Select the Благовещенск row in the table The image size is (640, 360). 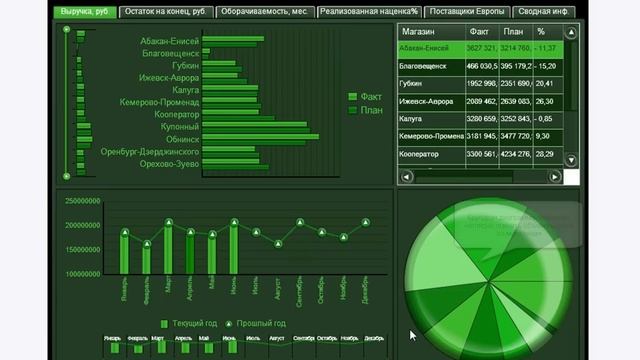click(x=481, y=67)
